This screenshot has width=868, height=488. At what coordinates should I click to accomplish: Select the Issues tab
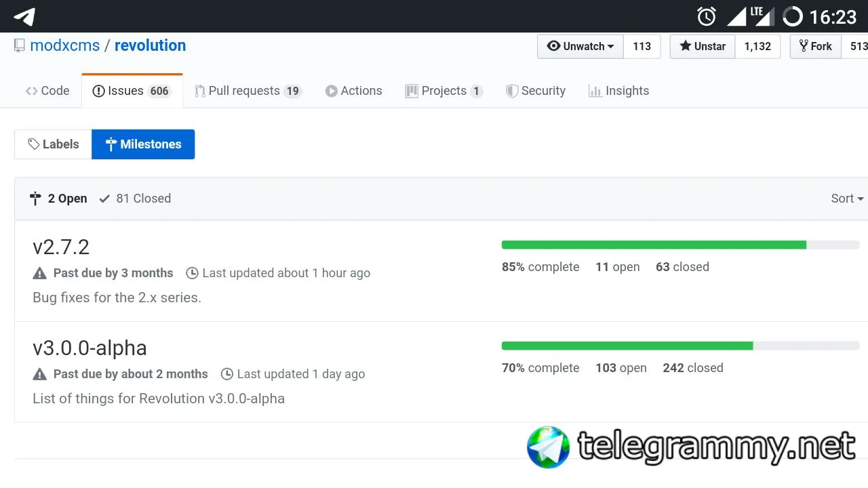click(132, 91)
